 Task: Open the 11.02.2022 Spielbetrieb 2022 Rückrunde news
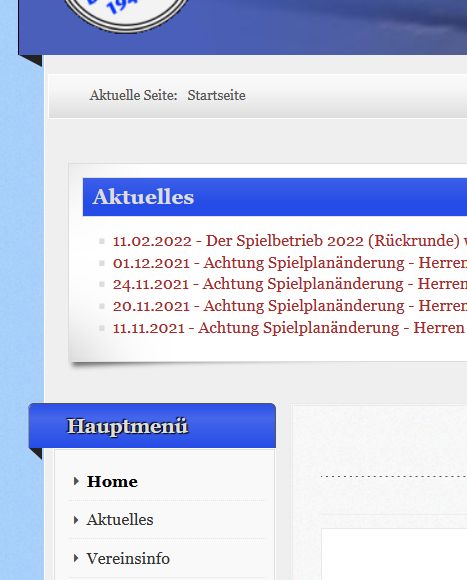pos(290,241)
